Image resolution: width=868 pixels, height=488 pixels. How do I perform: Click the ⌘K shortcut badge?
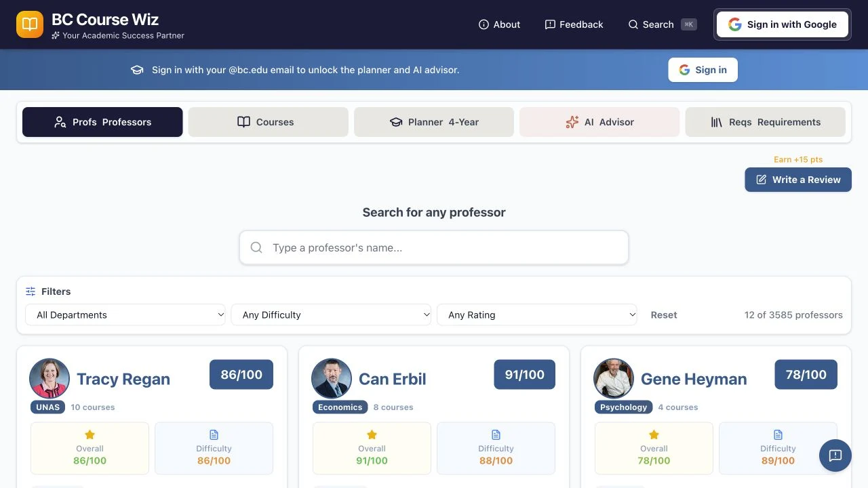coord(689,24)
